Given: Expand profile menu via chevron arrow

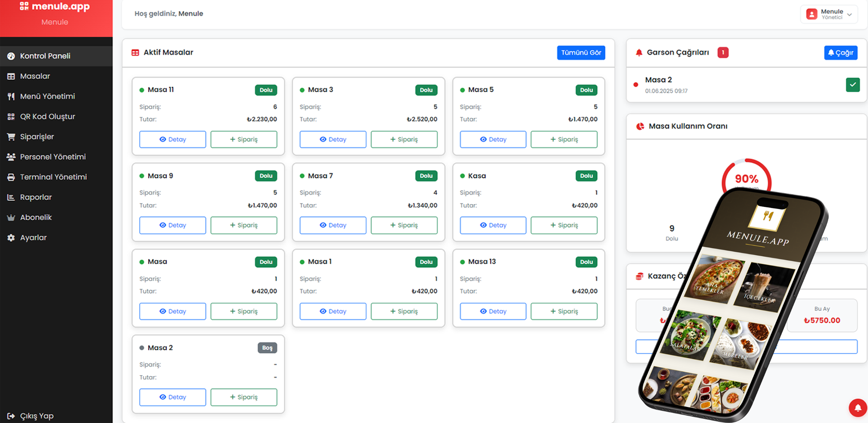Looking at the screenshot, I should 850,15.
